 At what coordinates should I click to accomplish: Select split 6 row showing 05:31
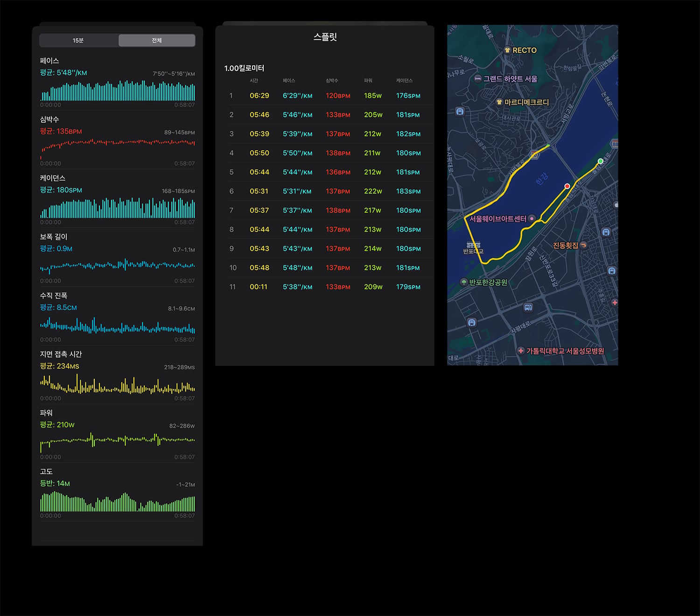click(x=325, y=191)
